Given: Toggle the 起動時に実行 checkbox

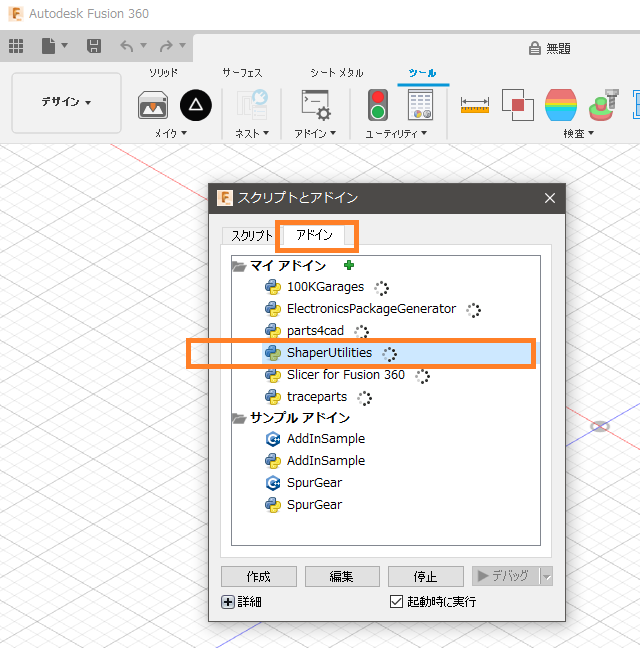Looking at the screenshot, I should [x=396, y=601].
